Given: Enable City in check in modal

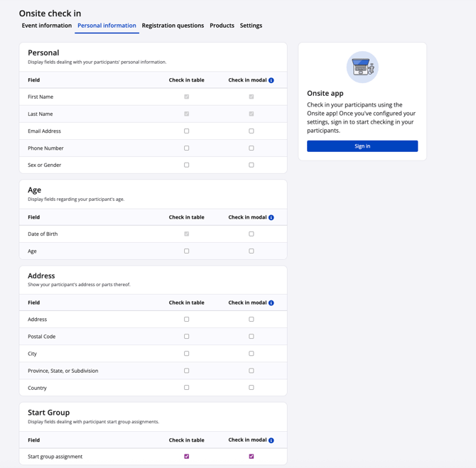Looking at the screenshot, I should coord(251,354).
